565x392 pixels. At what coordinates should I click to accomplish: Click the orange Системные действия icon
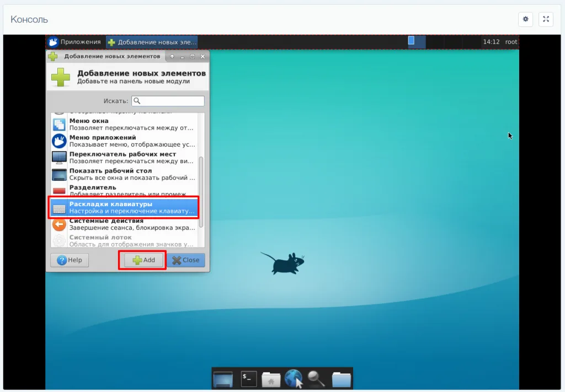59,224
